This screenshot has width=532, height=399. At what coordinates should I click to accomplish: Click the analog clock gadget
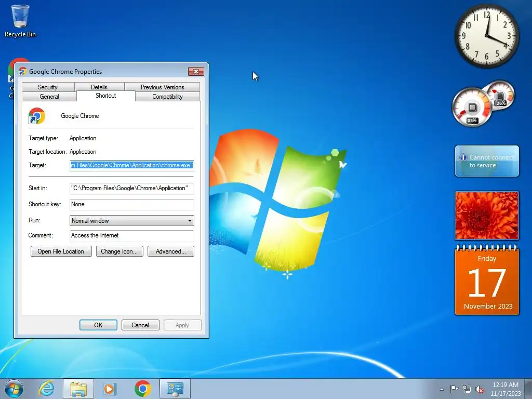pos(487,36)
